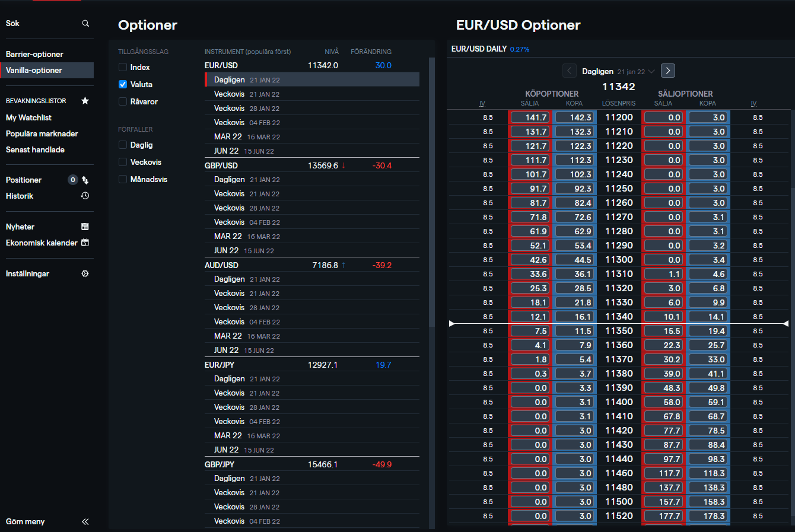795x532 pixels.
Task: Toggle the Index checkbox
Action: coord(123,67)
